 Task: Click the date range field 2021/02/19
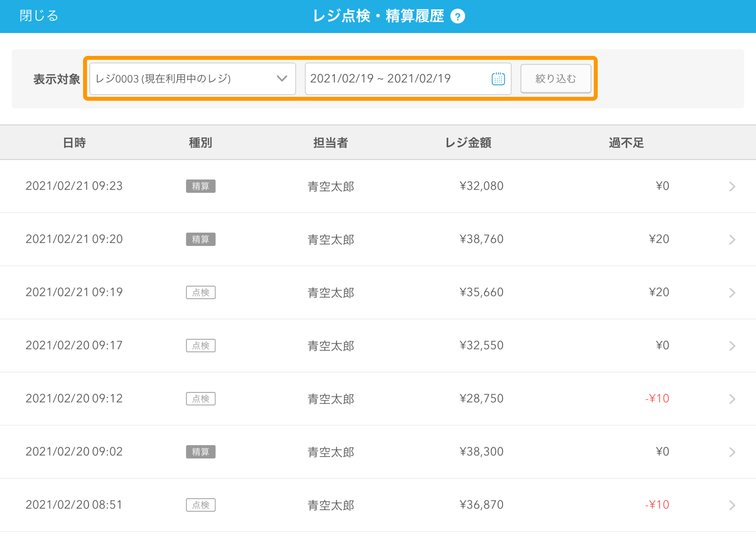click(408, 79)
